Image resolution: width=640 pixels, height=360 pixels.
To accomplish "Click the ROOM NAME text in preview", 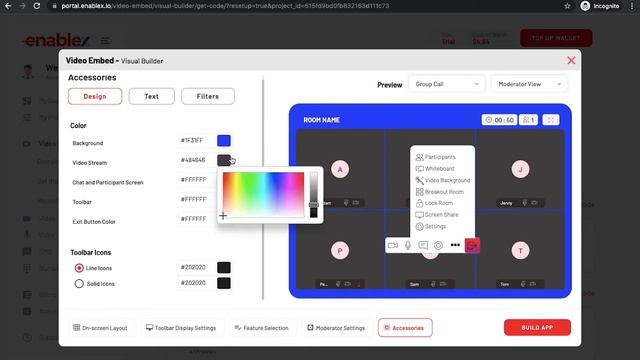I will (x=322, y=120).
